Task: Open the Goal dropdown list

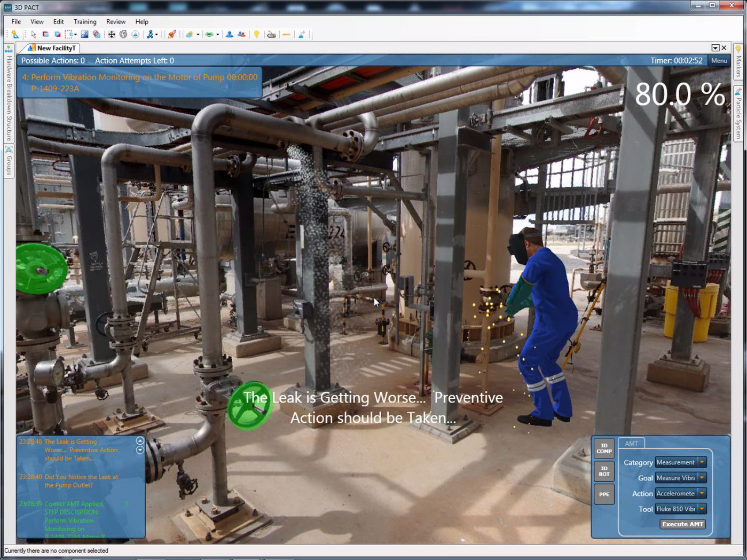Action: [702, 478]
